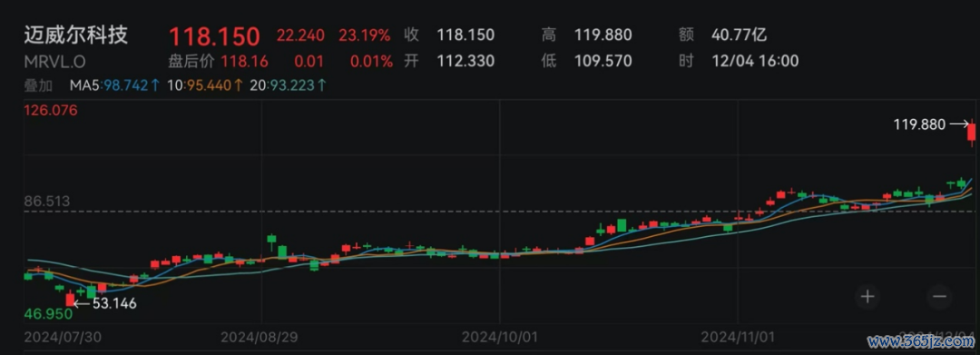The height and width of the screenshot is (355, 980).
Task: Click the current price 118.150 in large red
Action: (x=214, y=36)
